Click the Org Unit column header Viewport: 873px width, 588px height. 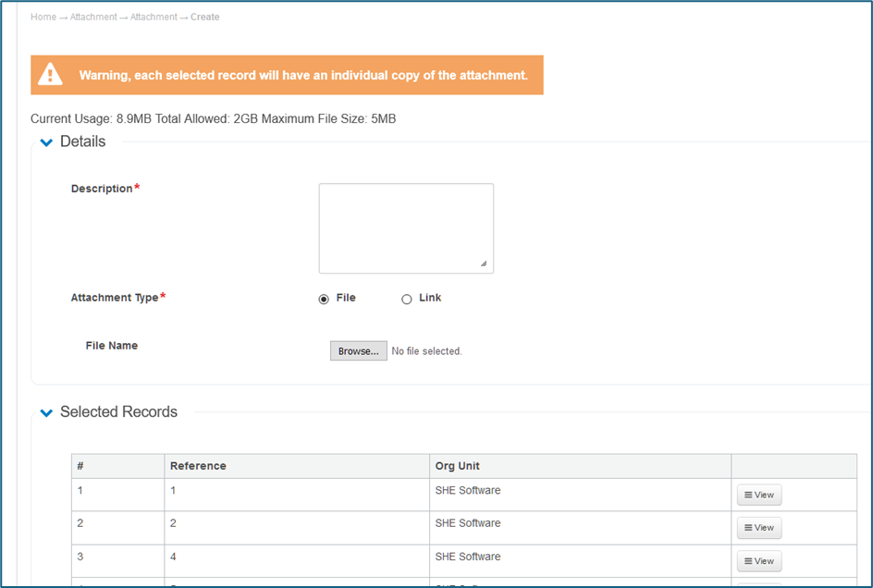point(457,466)
